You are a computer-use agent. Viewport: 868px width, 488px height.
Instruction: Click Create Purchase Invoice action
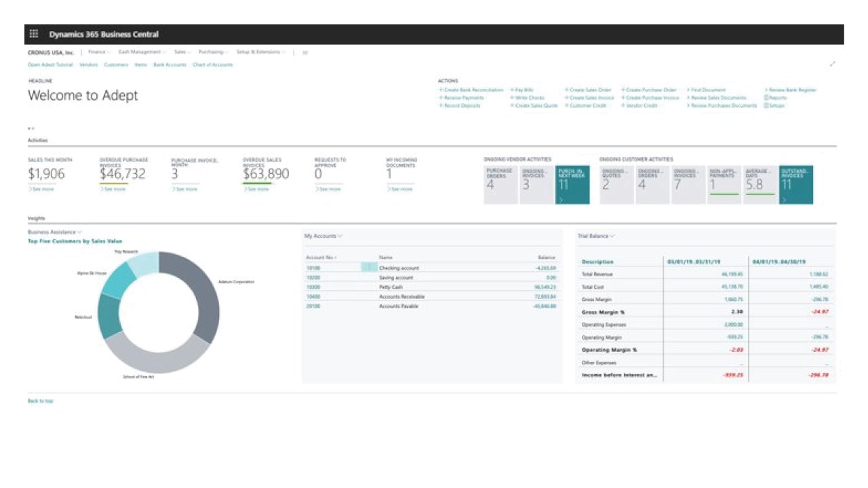click(650, 98)
